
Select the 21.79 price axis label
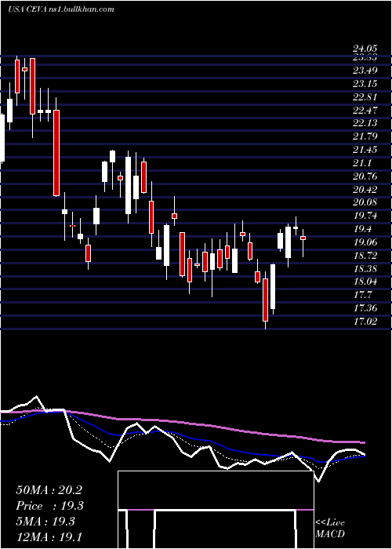coord(365,136)
